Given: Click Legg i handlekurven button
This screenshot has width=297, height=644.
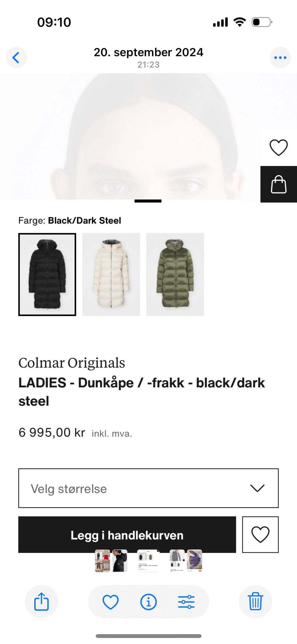Looking at the screenshot, I should point(127,534).
